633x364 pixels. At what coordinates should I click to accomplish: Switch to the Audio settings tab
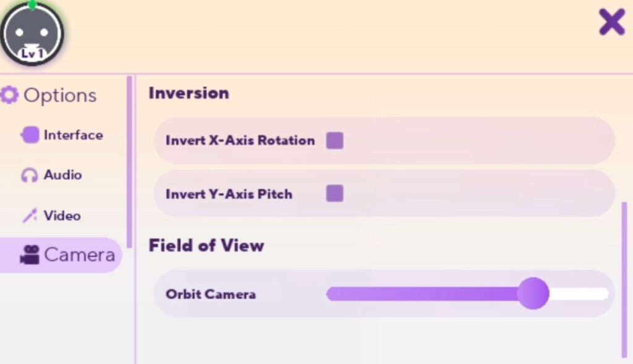coord(62,175)
